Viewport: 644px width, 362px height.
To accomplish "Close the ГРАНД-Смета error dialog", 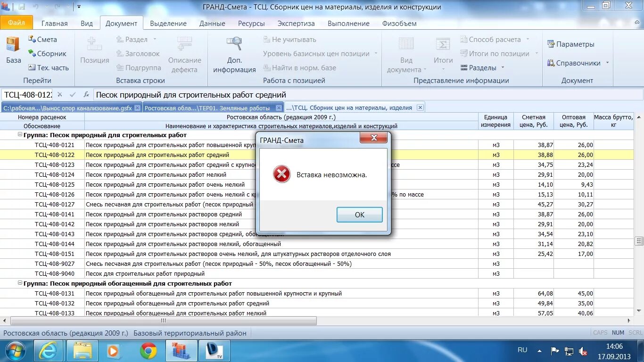I will [373, 138].
